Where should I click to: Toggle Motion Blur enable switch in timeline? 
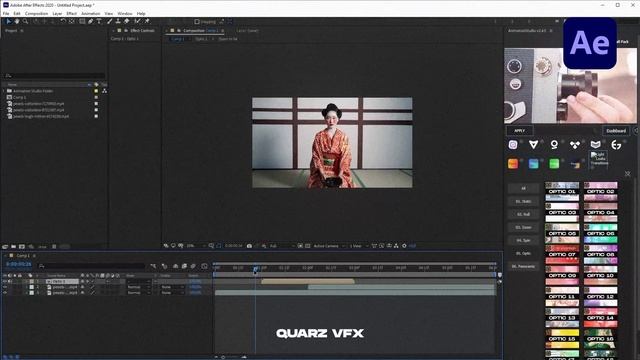coord(193,266)
